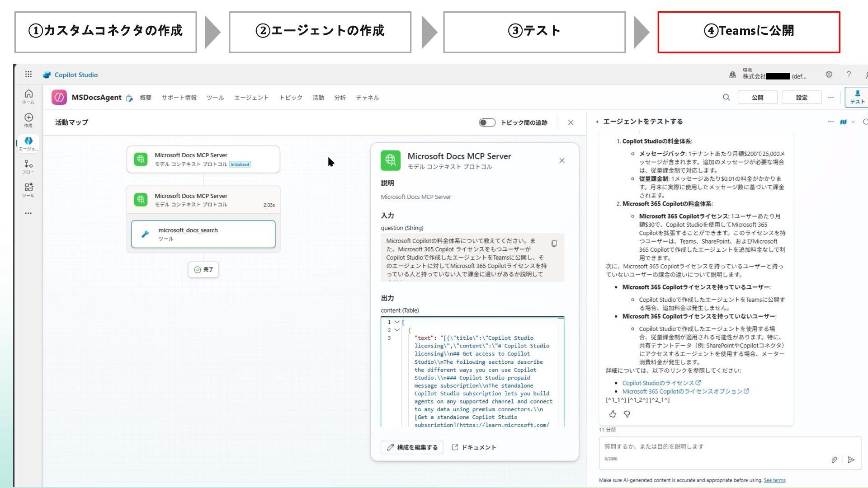Select the 活動 tab
Image resolution: width=868 pixels, height=488 pixels.
[318, 98]
